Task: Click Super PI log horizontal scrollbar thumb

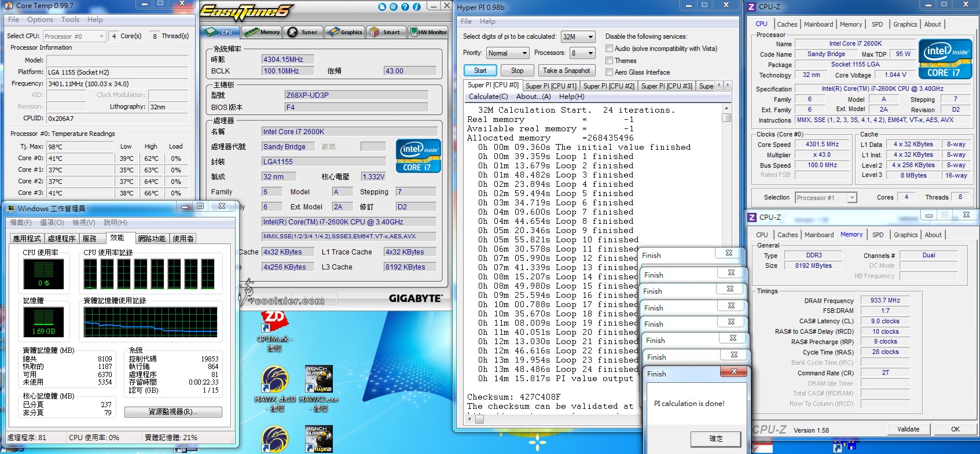Action: [x=479, y=420]
